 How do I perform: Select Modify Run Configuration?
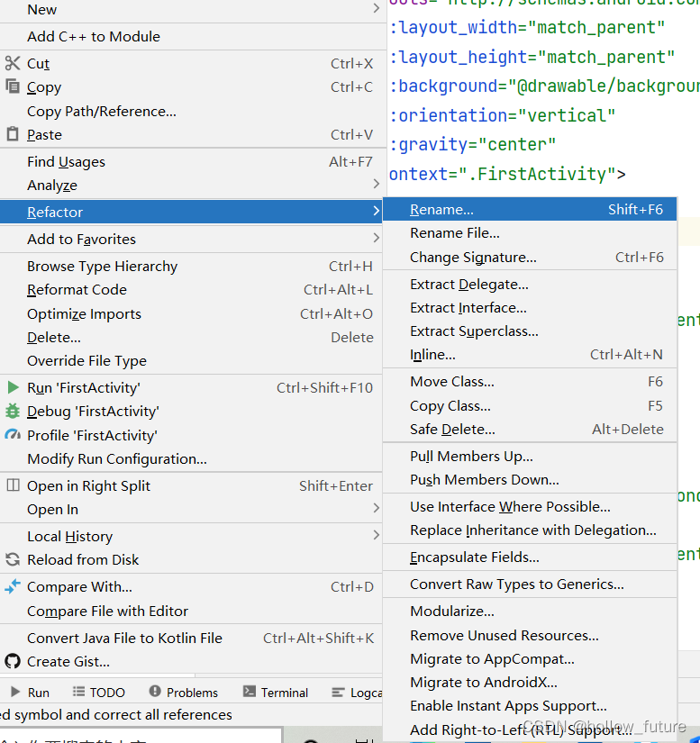tap(191, 458)
